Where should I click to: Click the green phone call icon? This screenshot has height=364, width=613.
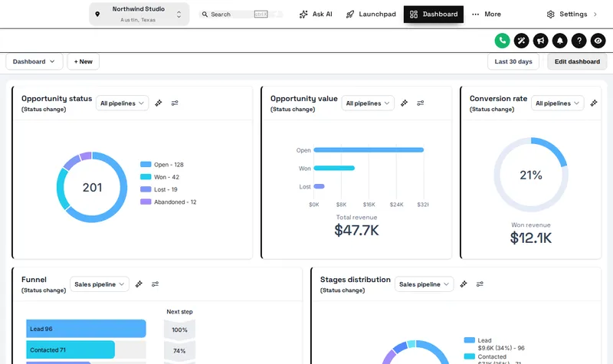click(x=502, y=41)
